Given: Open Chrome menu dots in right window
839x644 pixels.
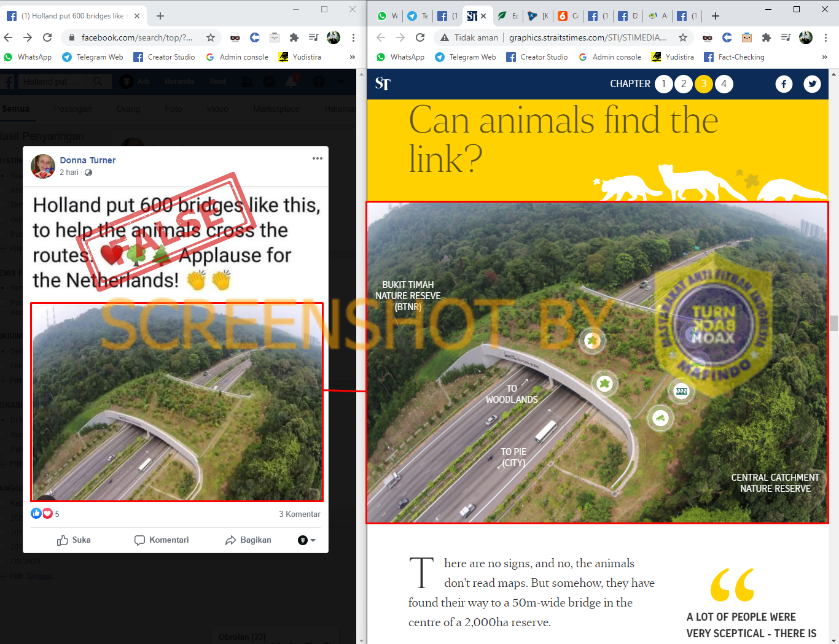Looking at the screenshot, I should [826, 37].
